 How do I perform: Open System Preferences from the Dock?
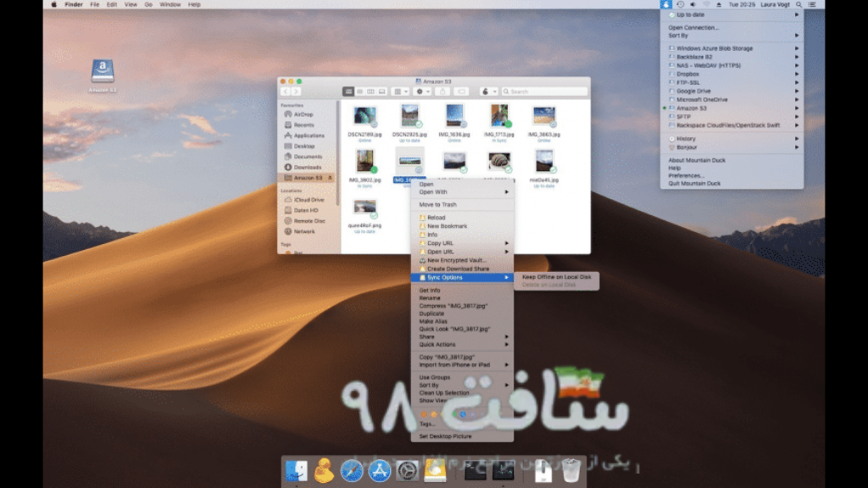[407, 471]
